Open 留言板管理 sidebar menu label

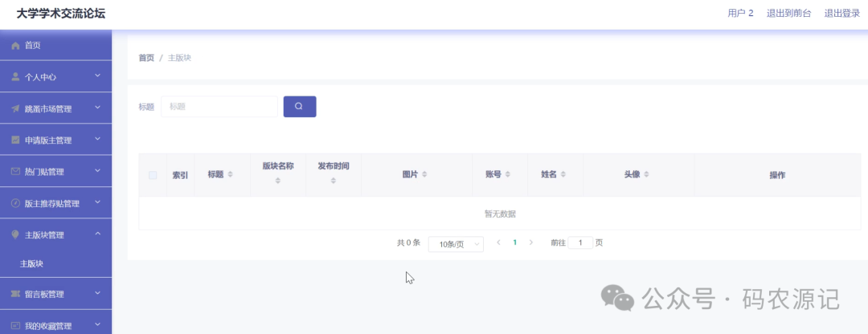(44, 295)
